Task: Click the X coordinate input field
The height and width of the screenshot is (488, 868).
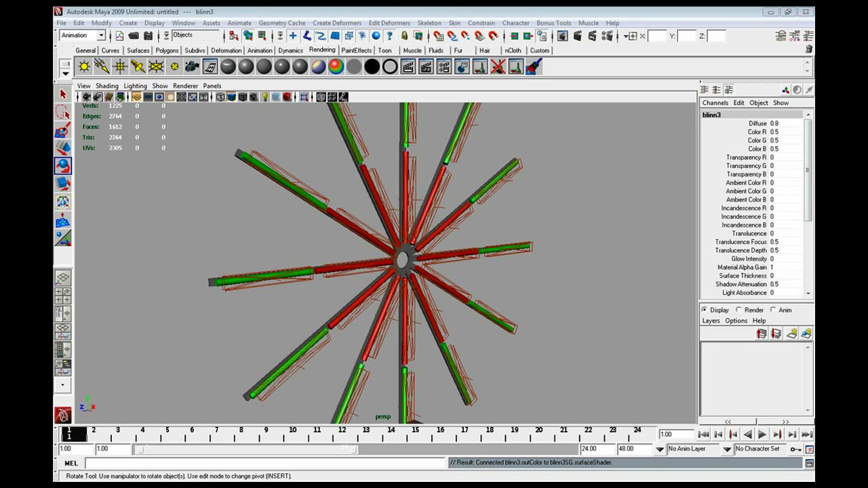Action: [x=657, y=36]
